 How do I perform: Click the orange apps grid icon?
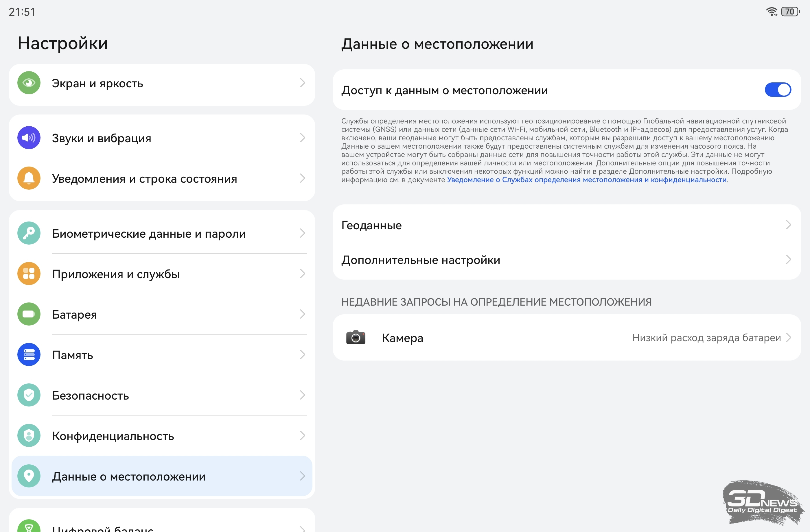click(29, 274)
